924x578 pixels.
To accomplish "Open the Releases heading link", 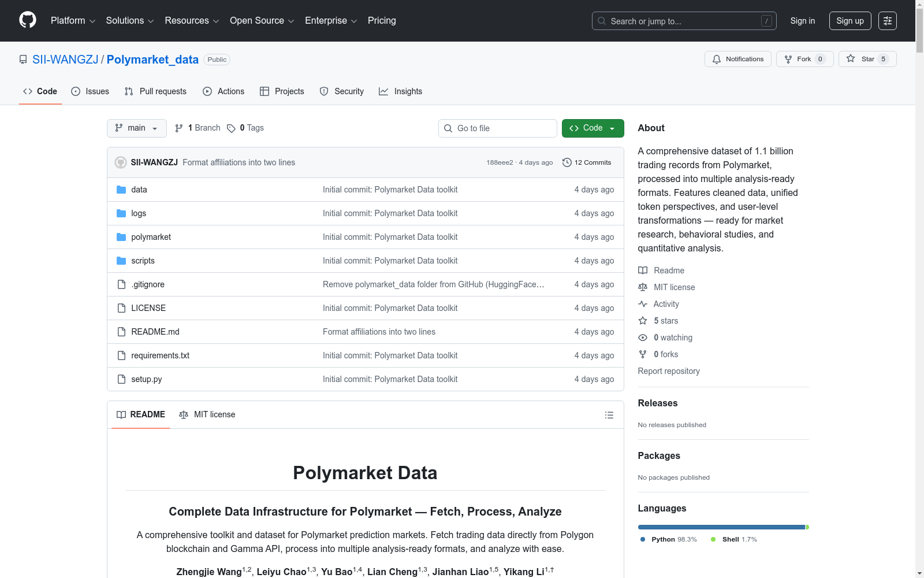I will click(658, 403).
